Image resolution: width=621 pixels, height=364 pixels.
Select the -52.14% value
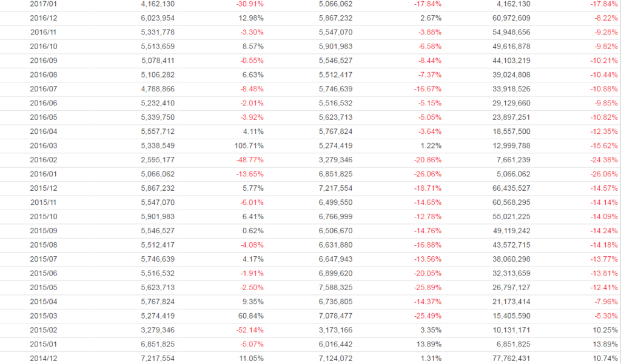click(x=250, y=330)
